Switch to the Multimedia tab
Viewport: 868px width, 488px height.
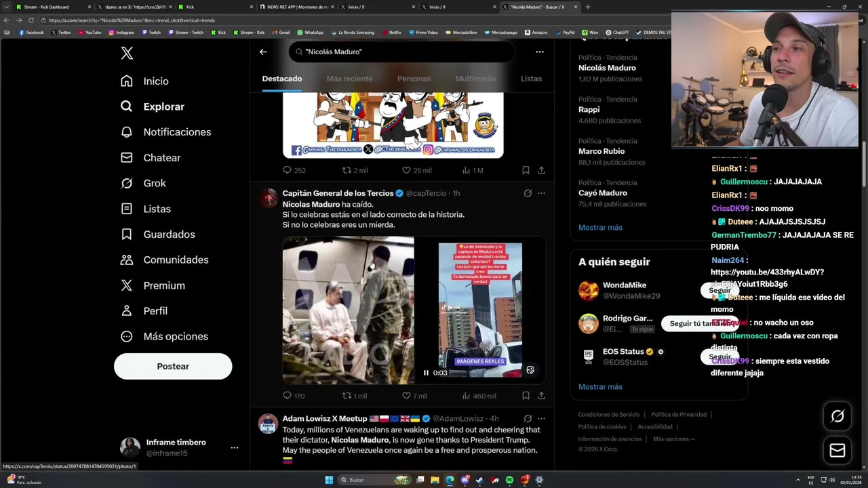[475, 79]
